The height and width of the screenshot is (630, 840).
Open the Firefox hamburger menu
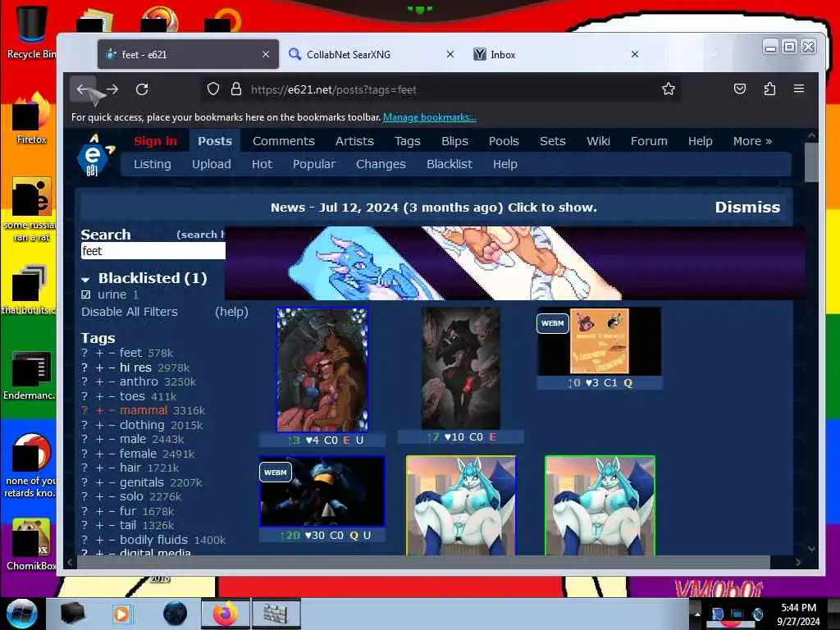799,89
